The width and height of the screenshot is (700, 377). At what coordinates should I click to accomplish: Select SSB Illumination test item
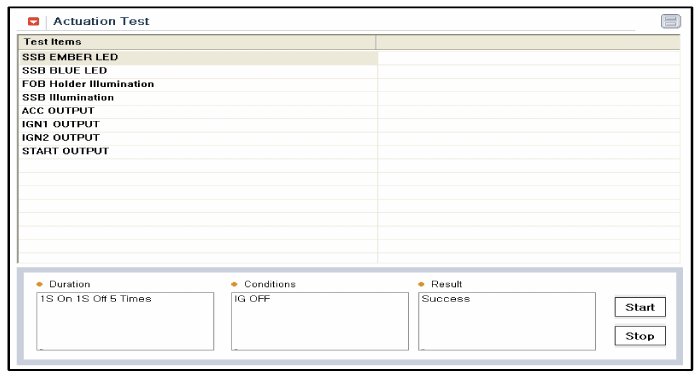pos(198,98)
